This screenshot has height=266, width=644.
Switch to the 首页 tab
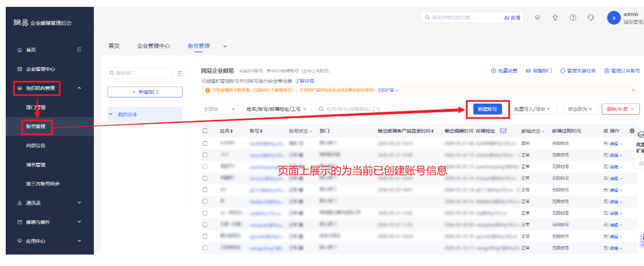[x=114, y=46]
